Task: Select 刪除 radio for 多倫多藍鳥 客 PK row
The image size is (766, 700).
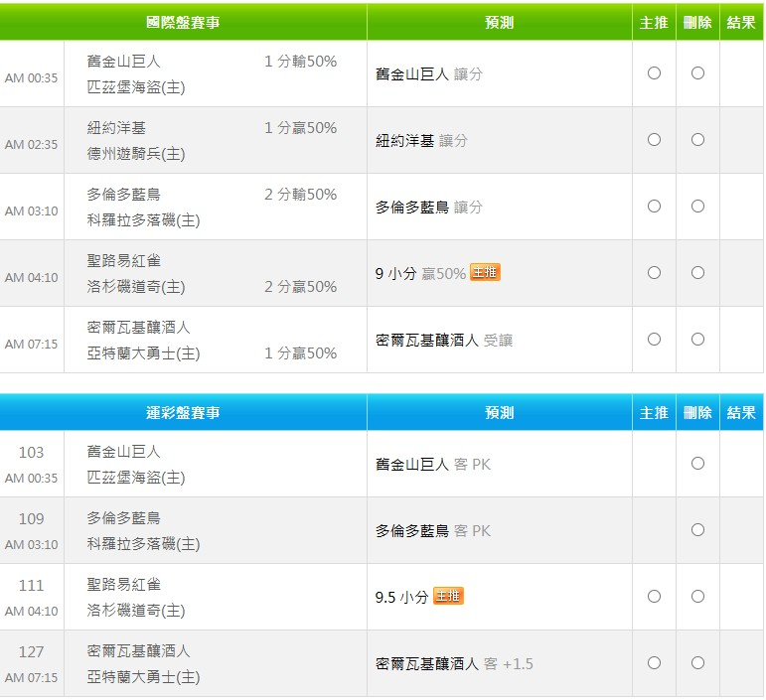Action: (697, 529)
